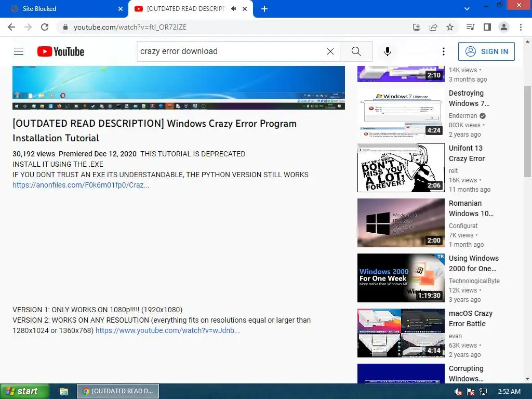This screenshot has width=532, height=399.
Task: Open evan channel name
Action: (455, 336)
